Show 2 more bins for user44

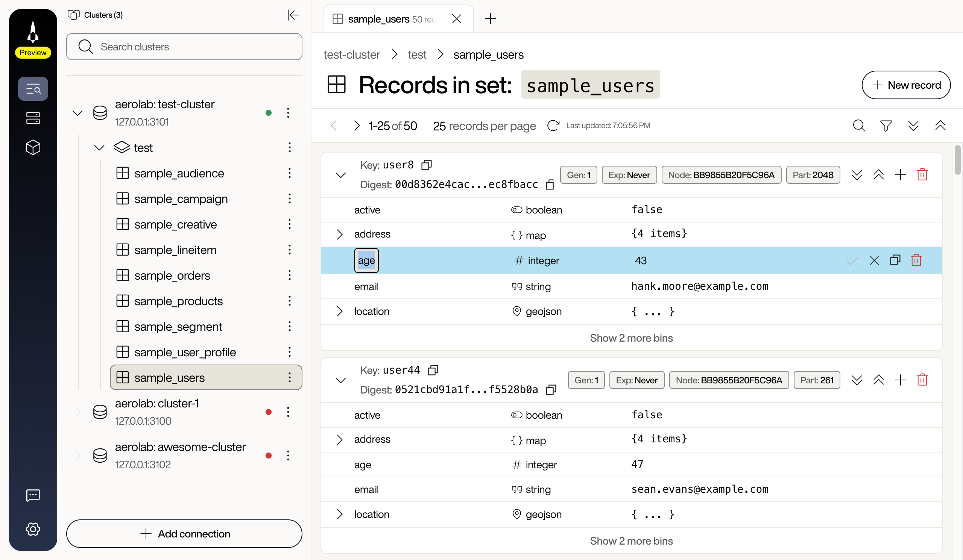click(x=631, y=541)
